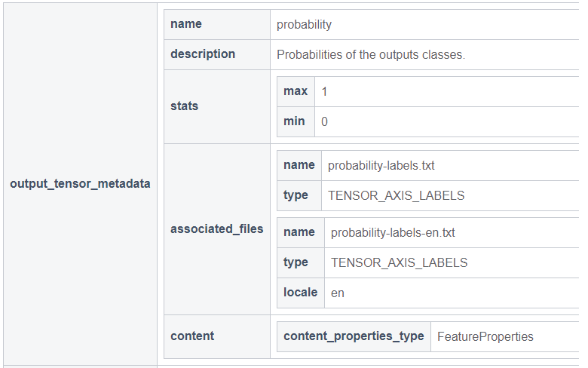This screenshot has height=368, width=588.
Task: Click the 'min' stats label
Action: tap(295, 121)
